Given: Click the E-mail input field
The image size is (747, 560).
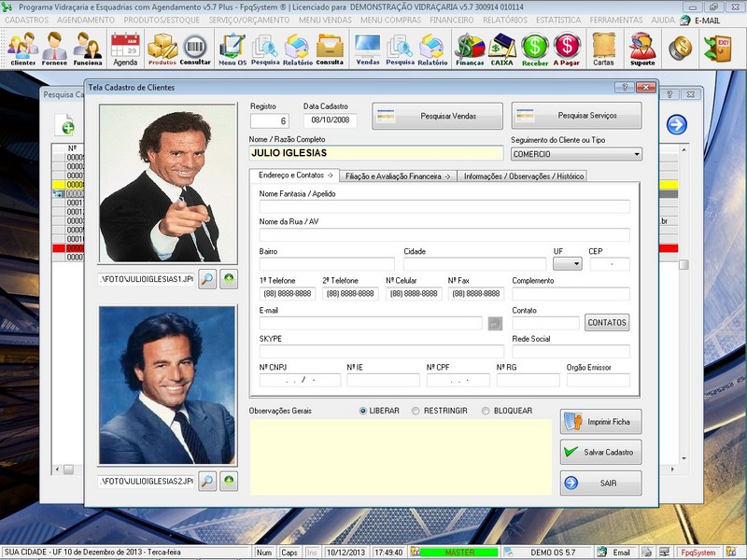Looking at the screenshot, I should (x=373, y=321).
